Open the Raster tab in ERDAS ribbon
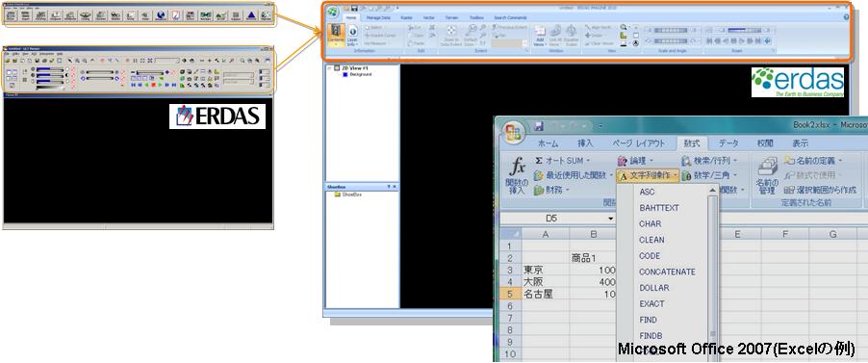868x363 pixels. (406, 17)
